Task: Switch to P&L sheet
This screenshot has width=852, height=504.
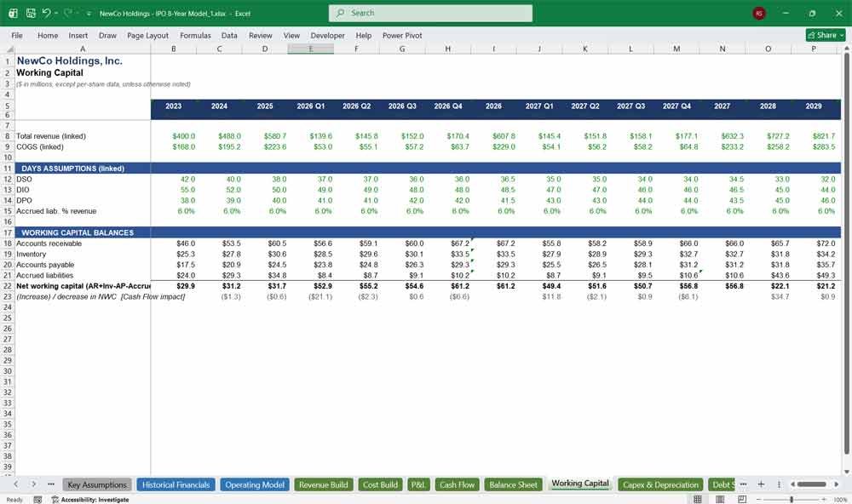Action: coord(417,484)
